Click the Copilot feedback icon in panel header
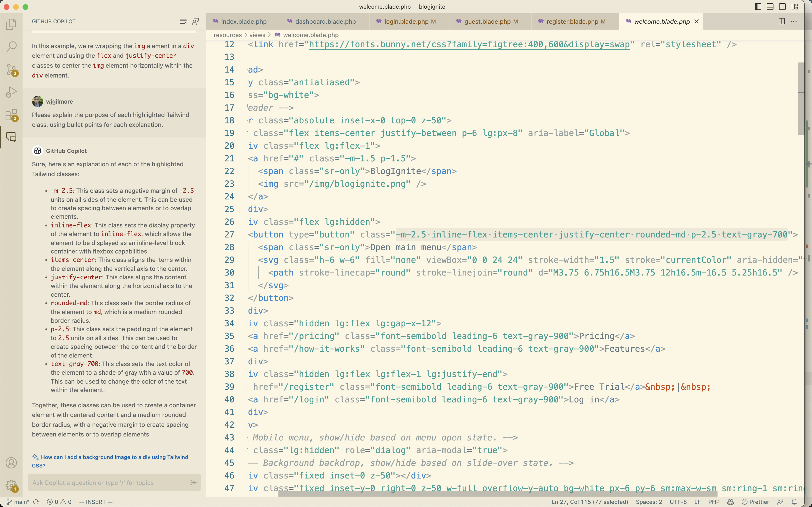This screenshot has height=507, width=812. [x=195, y=22]
